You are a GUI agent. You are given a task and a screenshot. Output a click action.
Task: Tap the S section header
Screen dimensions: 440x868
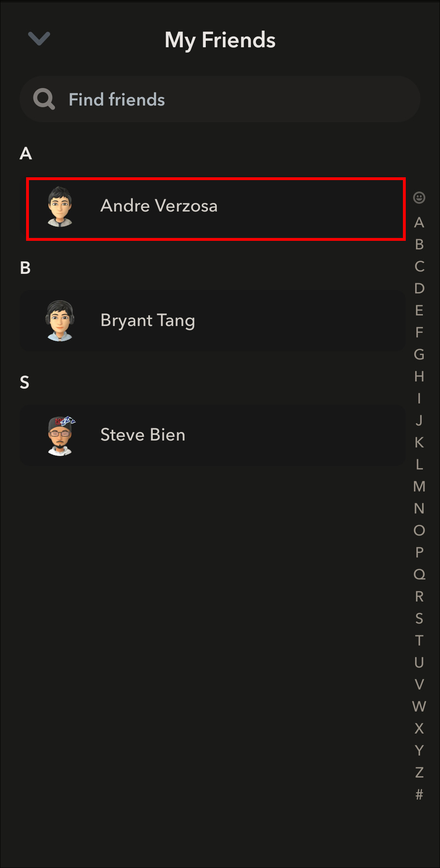tap(24, 382)
